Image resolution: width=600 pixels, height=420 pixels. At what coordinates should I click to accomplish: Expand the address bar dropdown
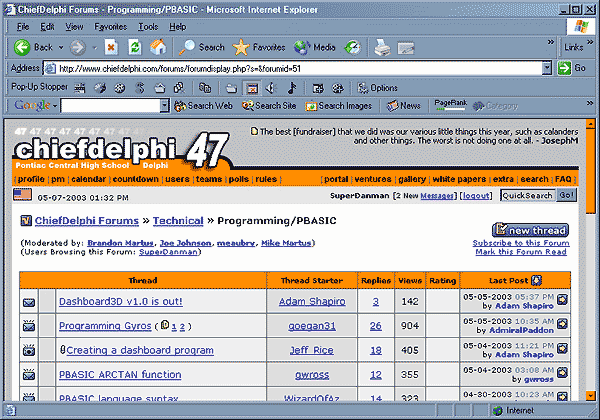[547, 68]
